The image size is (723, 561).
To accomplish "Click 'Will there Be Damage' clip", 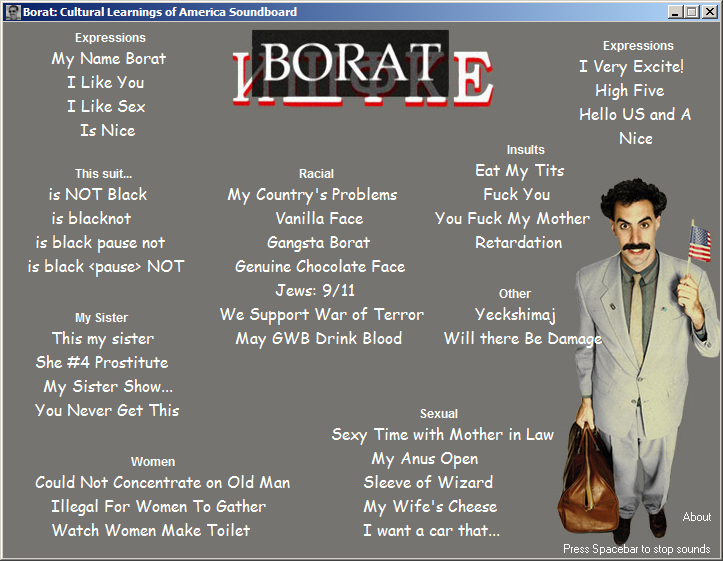I will coord(523,339).
